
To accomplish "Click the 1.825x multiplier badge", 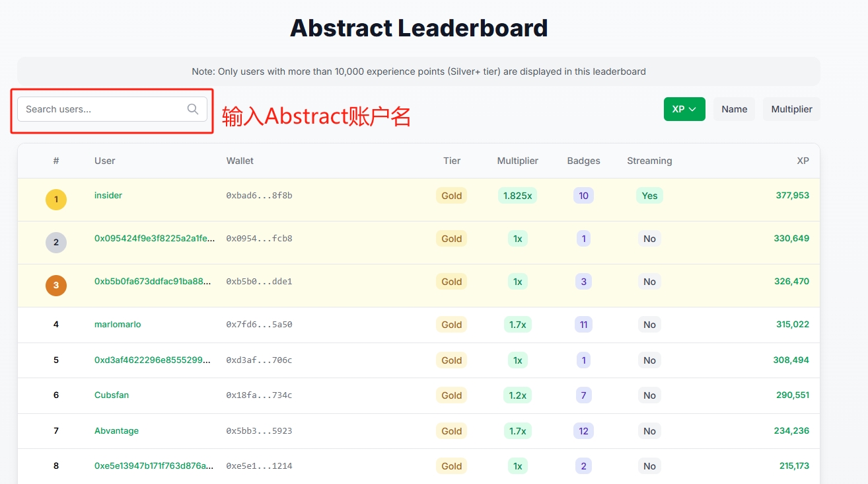I will (x=517, y=196).
